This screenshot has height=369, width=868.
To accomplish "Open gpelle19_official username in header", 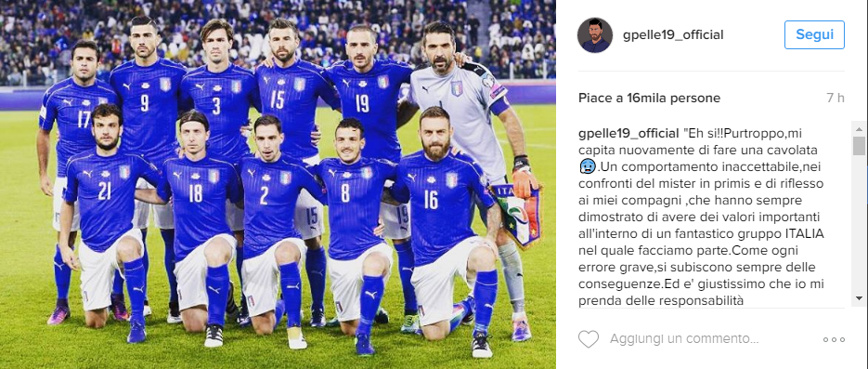I will tap(673, 35).
